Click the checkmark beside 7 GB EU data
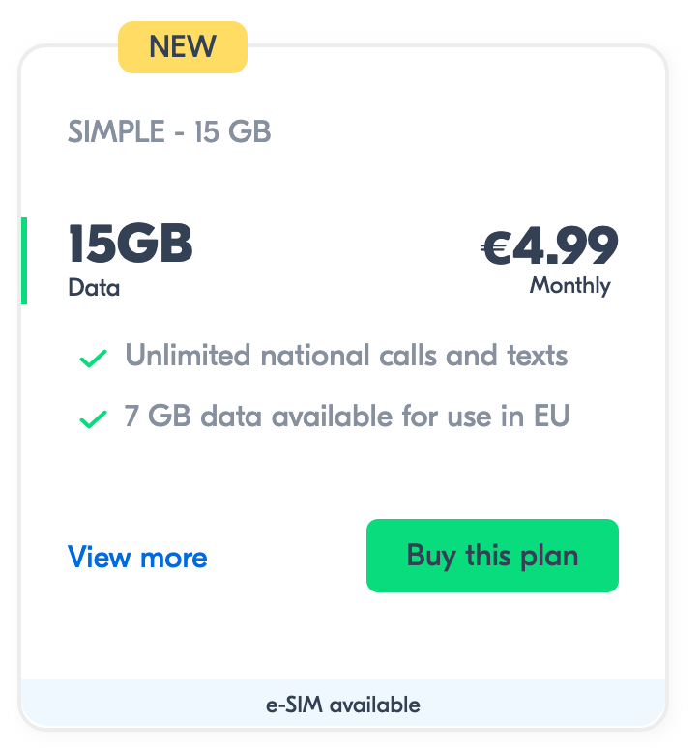This screenshot has width=700, height=748. pos(93,419)
